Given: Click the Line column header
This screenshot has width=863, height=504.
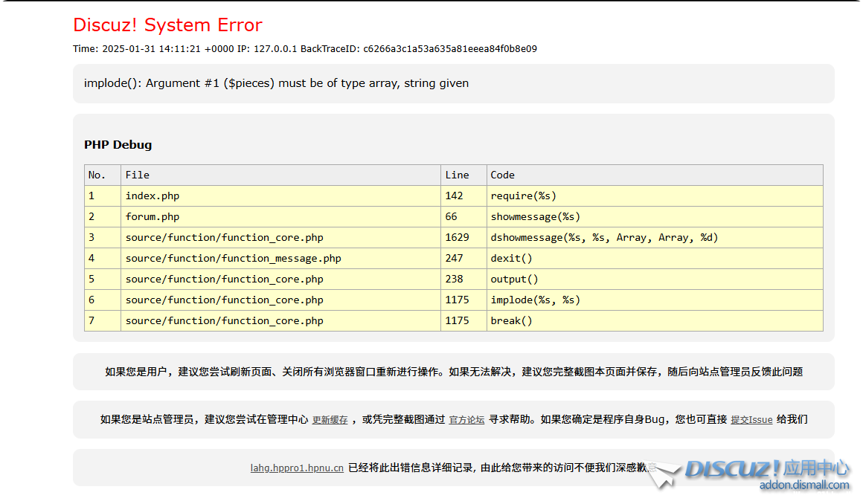Looking at the screenshot, I should tap(457, 175).
